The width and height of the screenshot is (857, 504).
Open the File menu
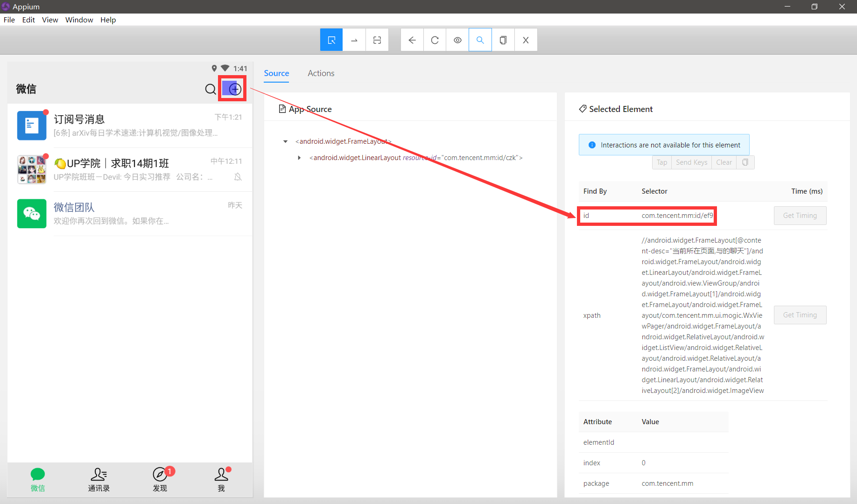(9, 20)
